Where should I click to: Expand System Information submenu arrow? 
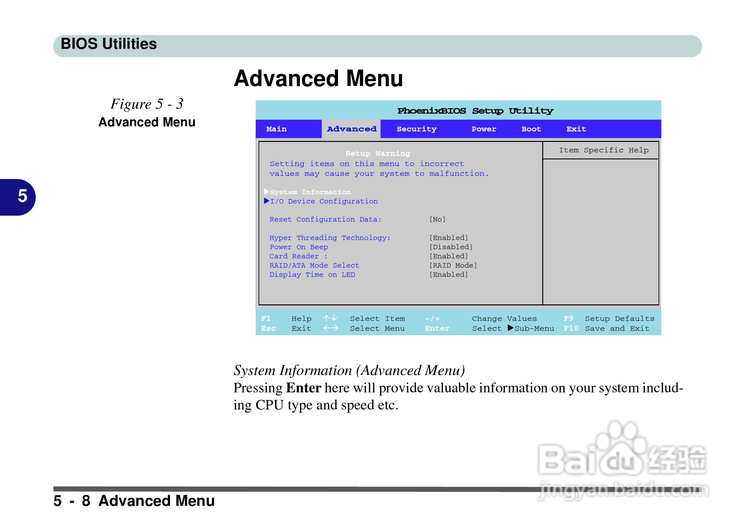coord(267,191)
